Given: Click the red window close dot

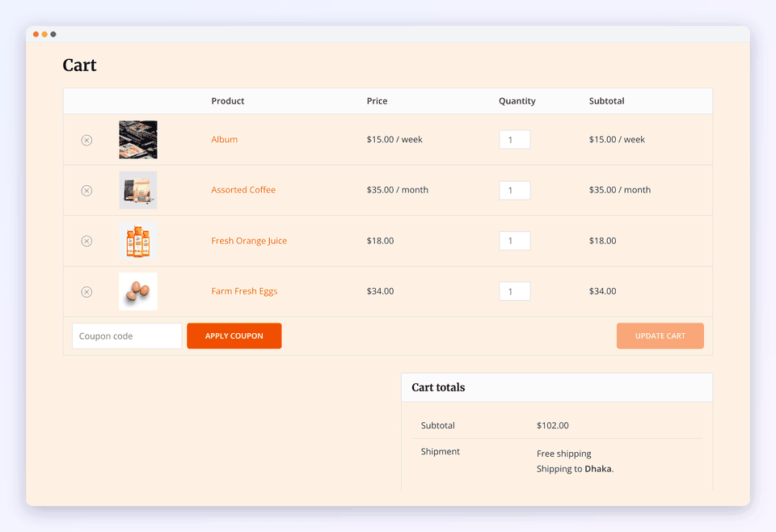Looking at the screenshot, I should tap(36, 34).
